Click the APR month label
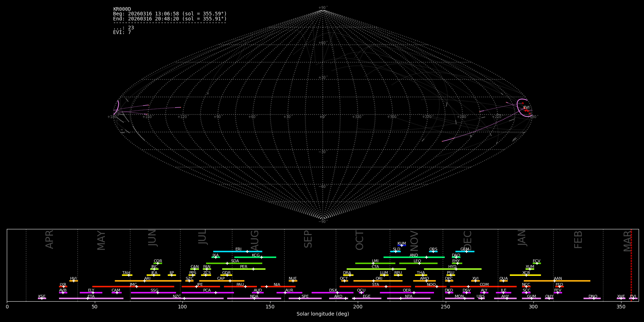This screenshot has width=644, height=322. tap(49, 239)
